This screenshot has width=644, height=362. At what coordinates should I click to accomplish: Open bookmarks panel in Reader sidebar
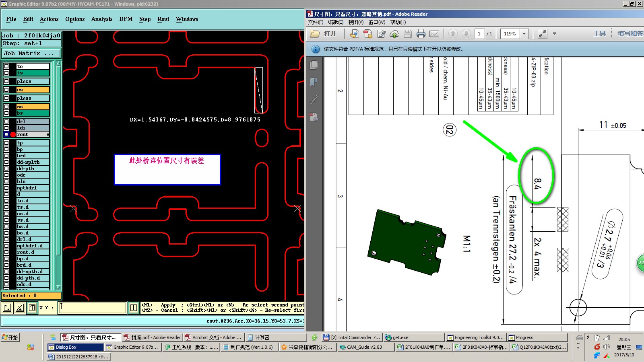(314, 82)
